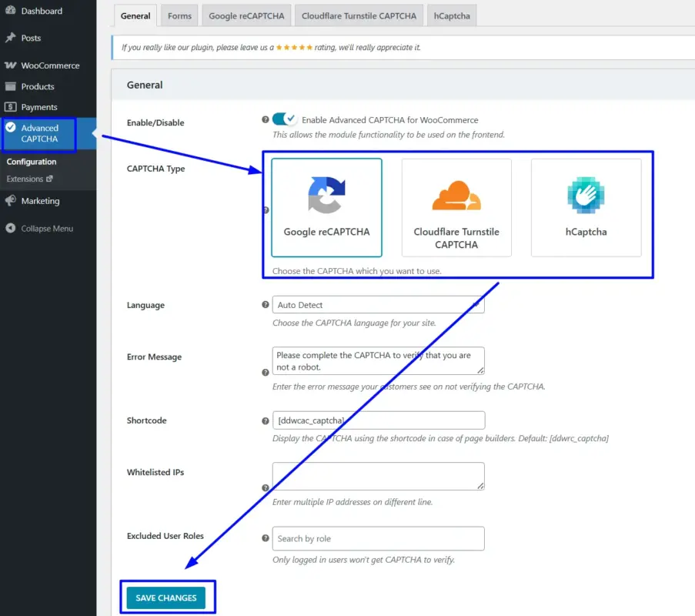695x616 pixels.
Task: Click help icon beside Error Message
Action: click(265, 373)
